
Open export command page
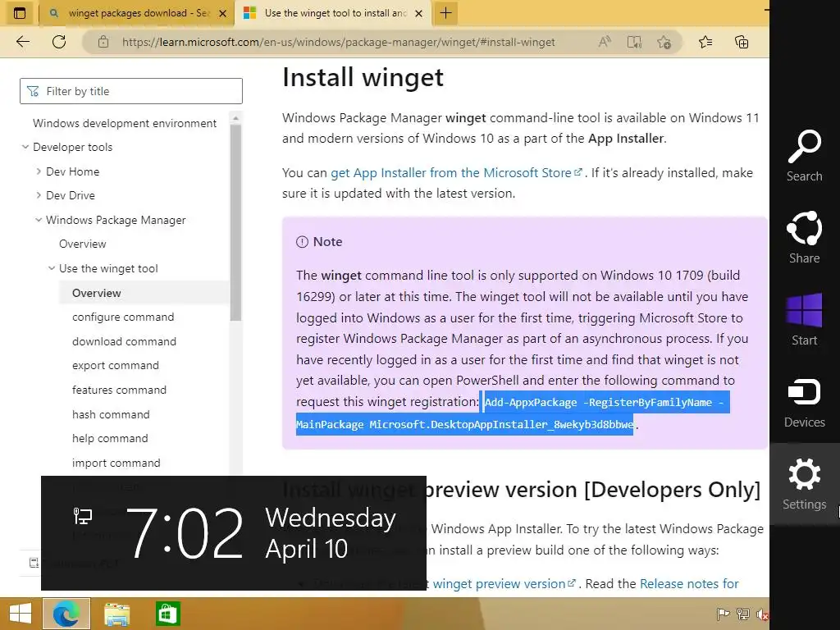pyautogui.click(x=116, y=365)
